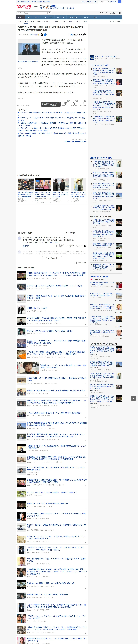This screenshot has width=138, height=644.
Task: Click the keyword search input field
Action: [32, 13]
